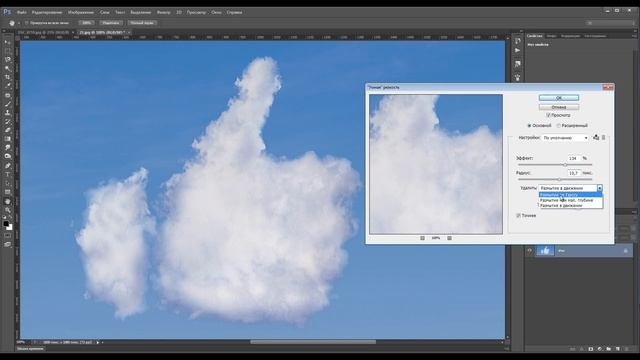Click foreground color swatch
The image size is (640, 360).
6,224
